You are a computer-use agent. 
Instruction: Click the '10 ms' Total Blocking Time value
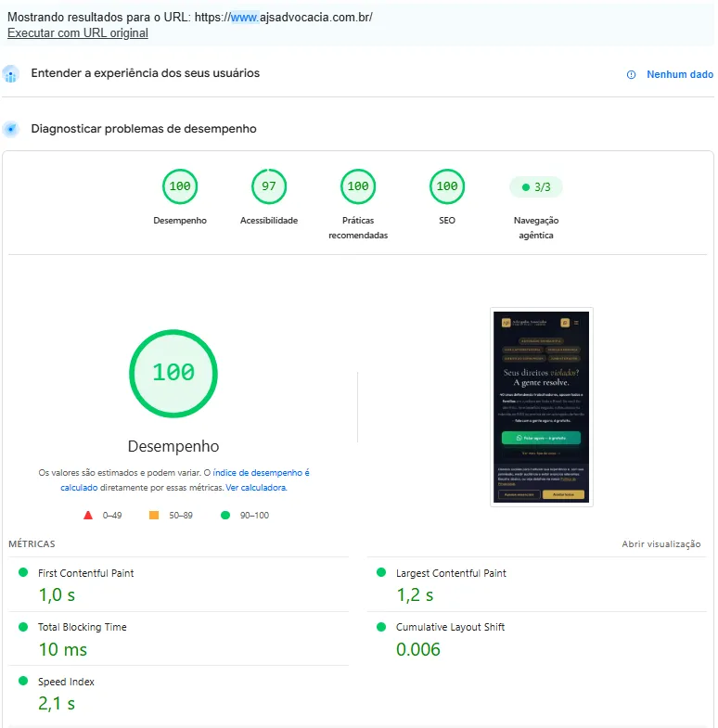coord(63,649)
